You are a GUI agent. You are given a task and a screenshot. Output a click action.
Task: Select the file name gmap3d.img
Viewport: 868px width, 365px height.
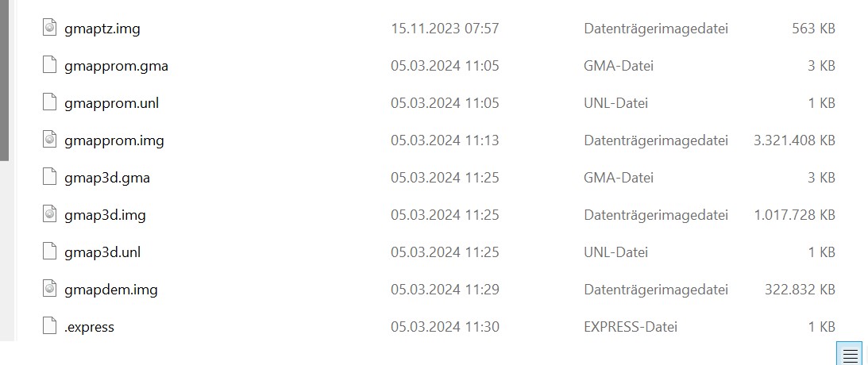(x=105, y=214)
